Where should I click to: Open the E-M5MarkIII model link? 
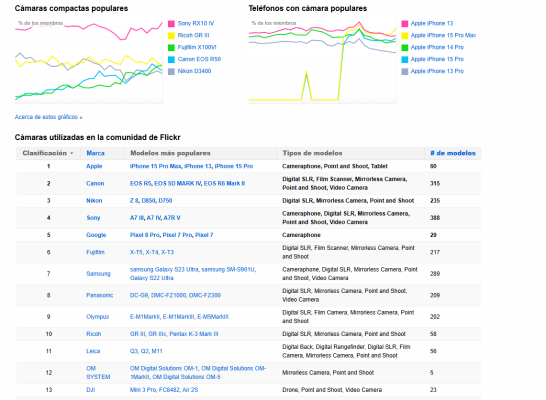click(213, 317)
